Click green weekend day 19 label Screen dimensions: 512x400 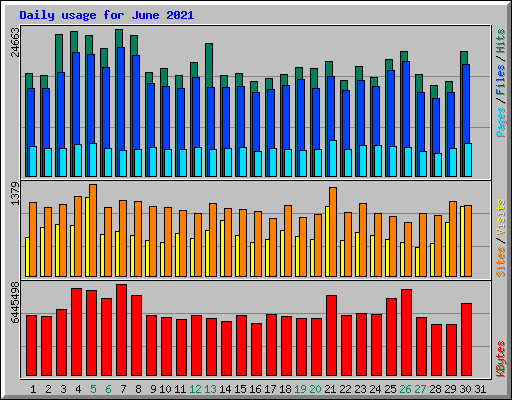(300, 389)
